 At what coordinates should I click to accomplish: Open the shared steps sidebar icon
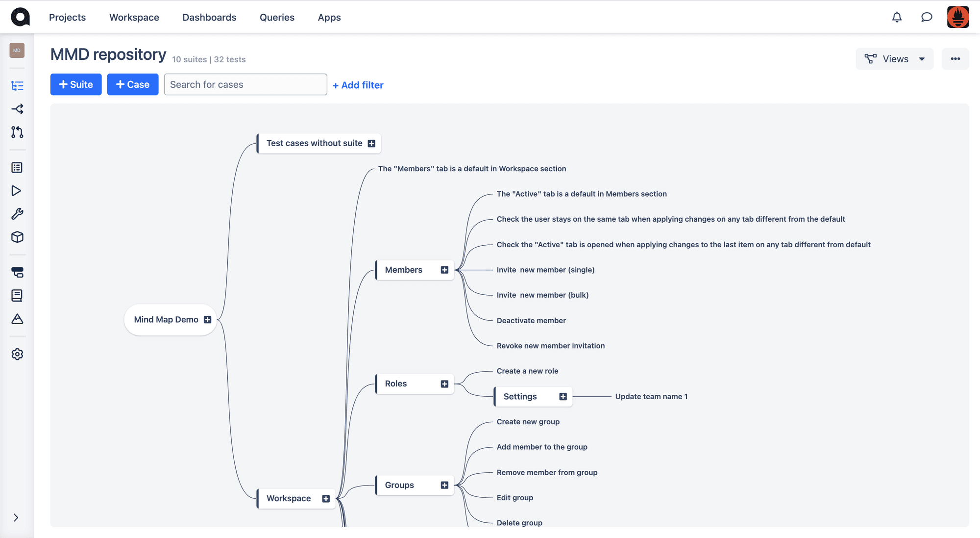(17, 109)
